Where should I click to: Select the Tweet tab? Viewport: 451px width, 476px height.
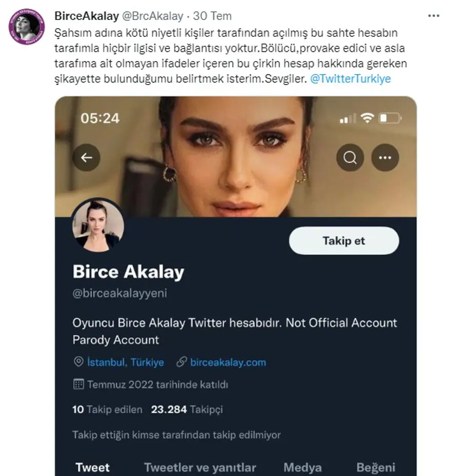[x=93, y=467]
